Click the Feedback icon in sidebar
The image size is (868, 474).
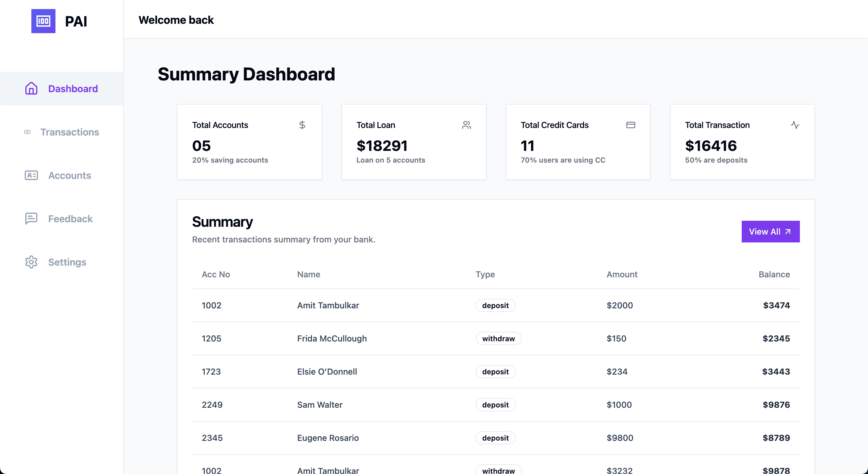[30, 218]
